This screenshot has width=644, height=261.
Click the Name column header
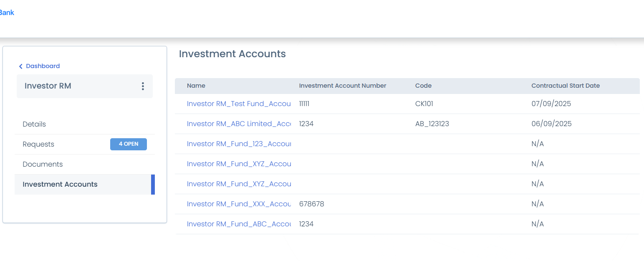pos(196,86)
